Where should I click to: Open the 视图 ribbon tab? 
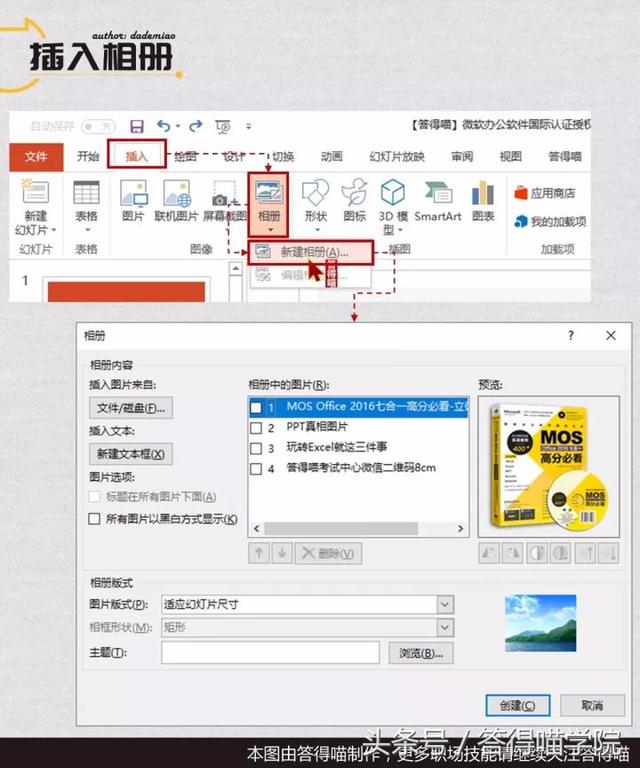pyautogui.click(x=510, y=156)
